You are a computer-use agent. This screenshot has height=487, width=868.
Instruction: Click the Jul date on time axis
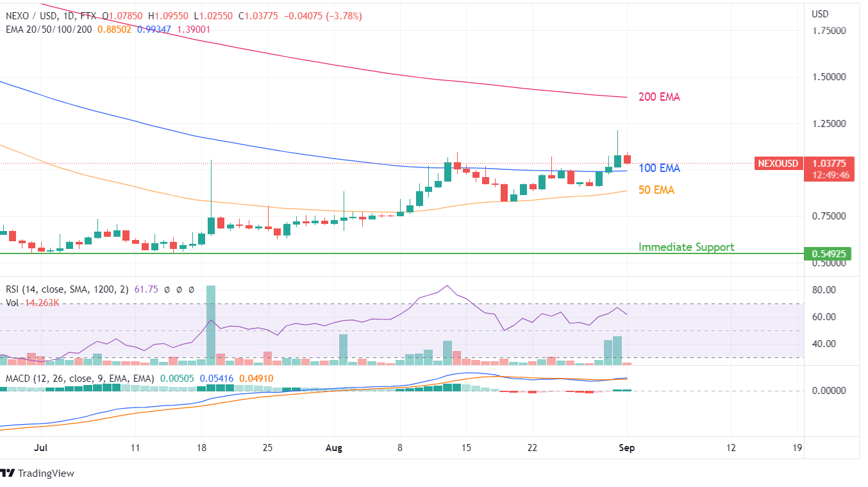click(42, 448)
